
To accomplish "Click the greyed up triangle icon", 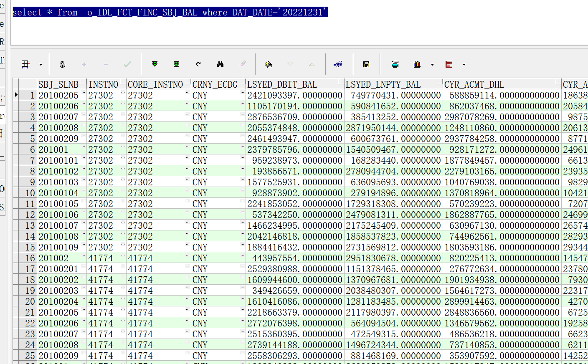I will click(312, 64).
